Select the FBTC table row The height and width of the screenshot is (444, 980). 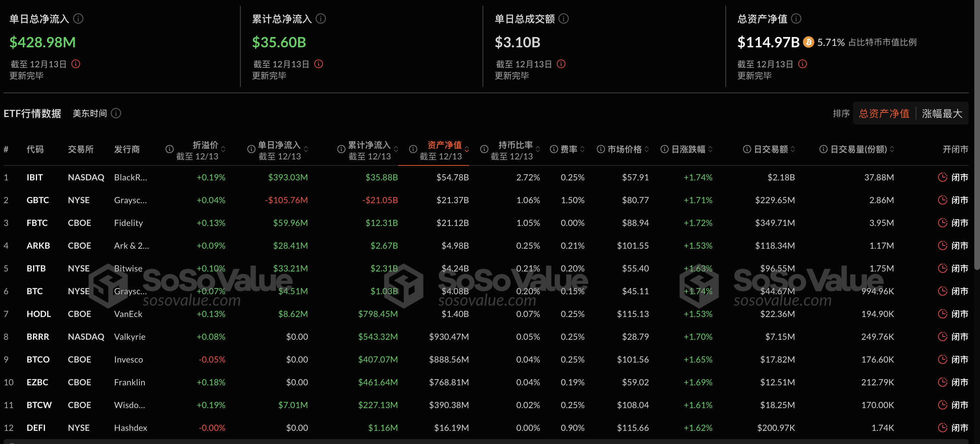click(38, 223)
